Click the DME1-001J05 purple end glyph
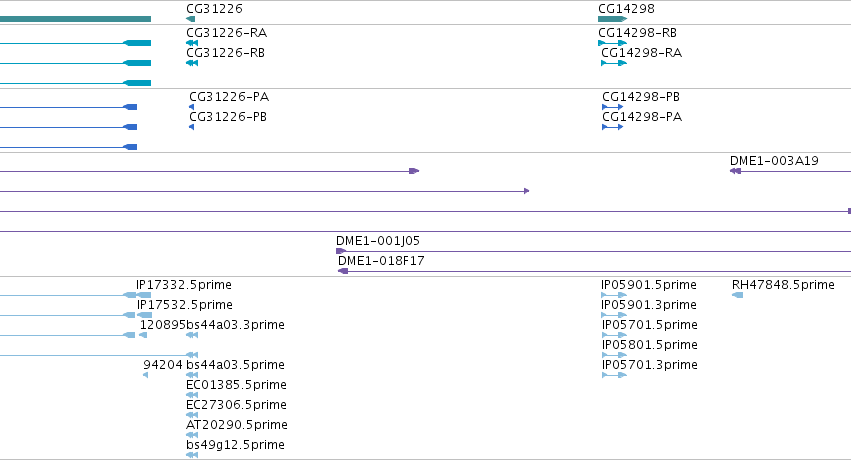The width and height of the screenshot is (851, 460). (341, 251)
